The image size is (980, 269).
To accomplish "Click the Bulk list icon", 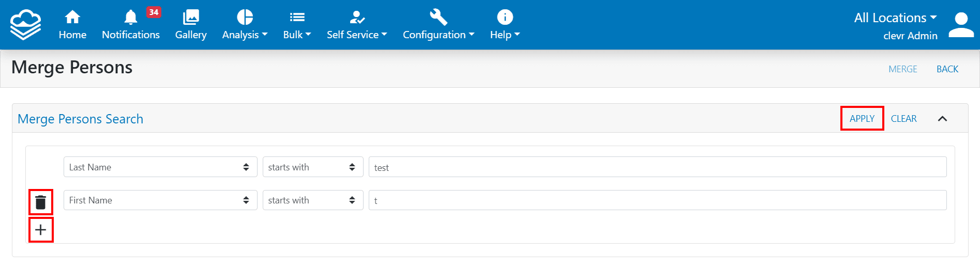I will (x=297, y=18).
